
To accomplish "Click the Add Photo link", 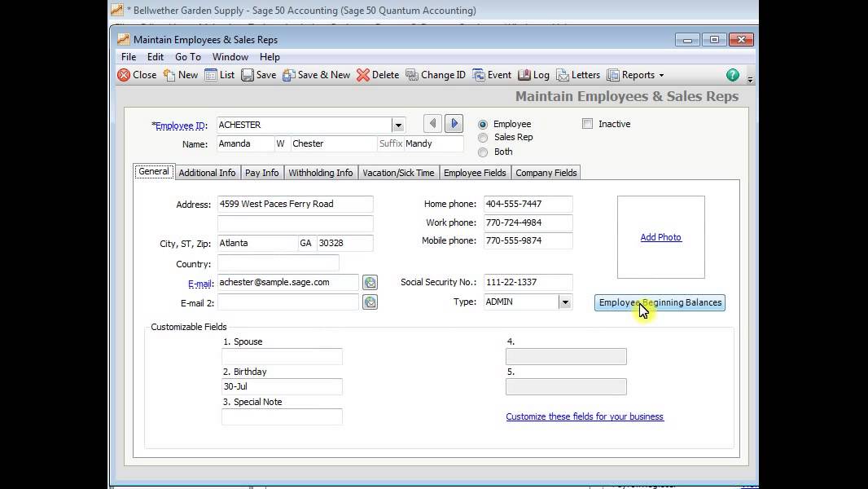I will 660,237.
